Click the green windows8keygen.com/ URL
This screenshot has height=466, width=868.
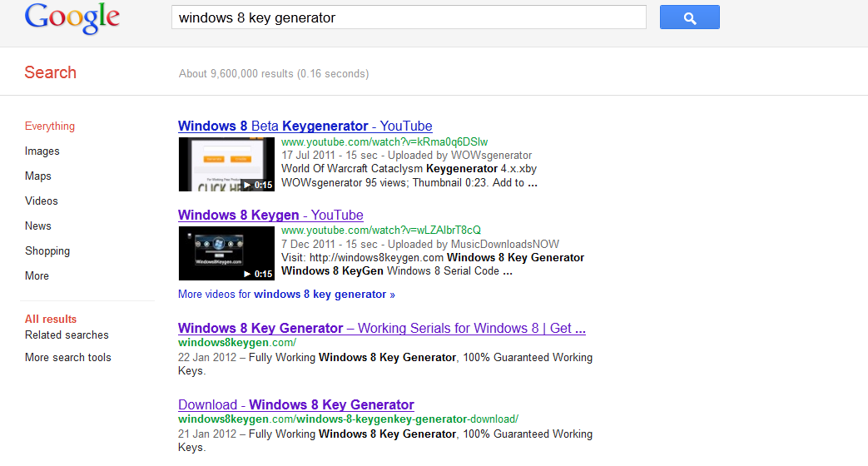point(237,343)
